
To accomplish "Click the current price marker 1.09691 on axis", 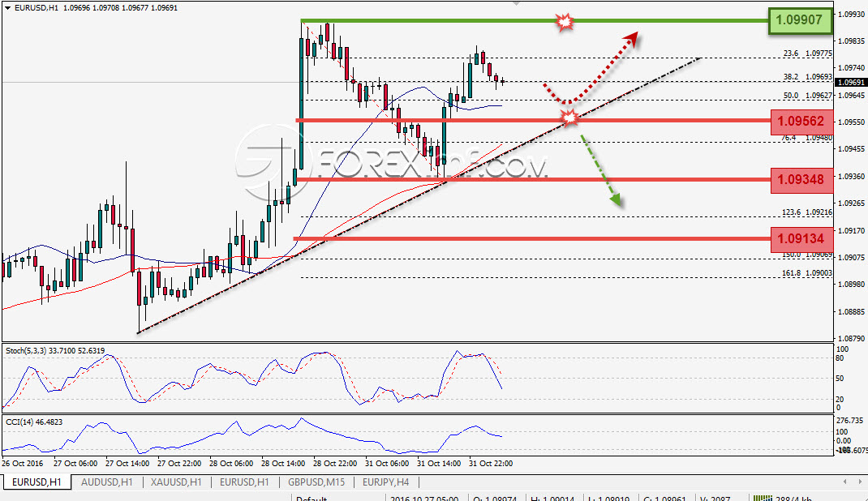I will 850,82.
